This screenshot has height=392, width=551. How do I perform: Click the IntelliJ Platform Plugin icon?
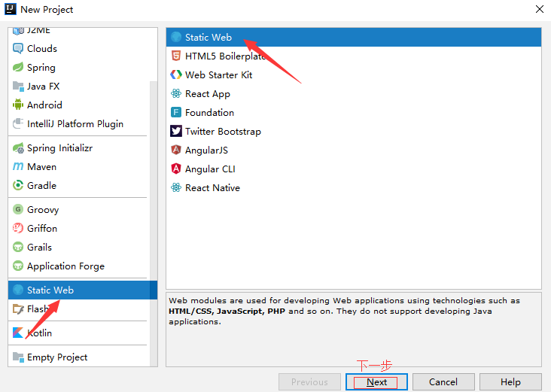click(18, 123)
